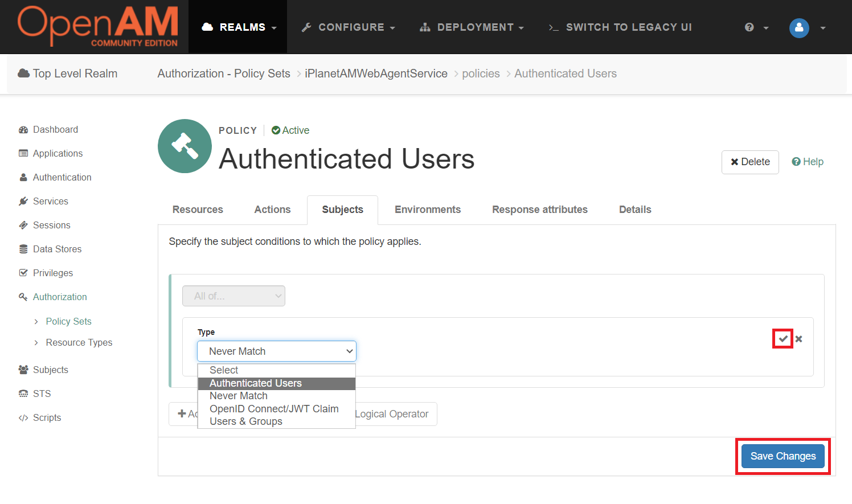
Task: Open the Realms menu
Action: coord(238,27)
